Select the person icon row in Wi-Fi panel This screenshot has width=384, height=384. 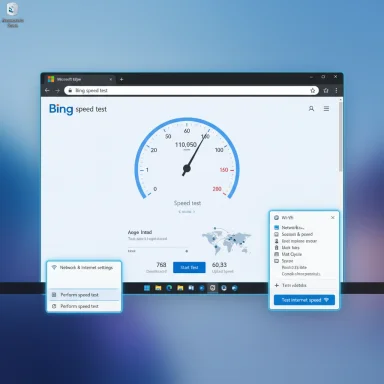click(303, 241)
